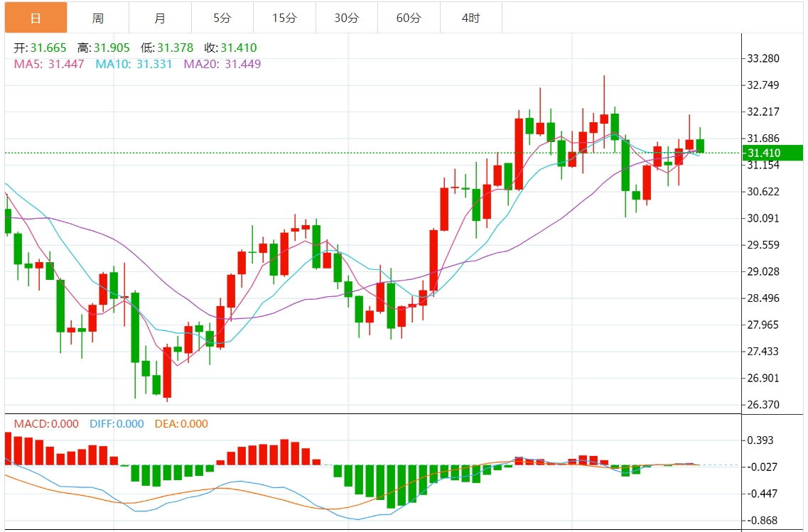
Task: Switch to the 4时 four-hour tab
Action: coord(471,18)
